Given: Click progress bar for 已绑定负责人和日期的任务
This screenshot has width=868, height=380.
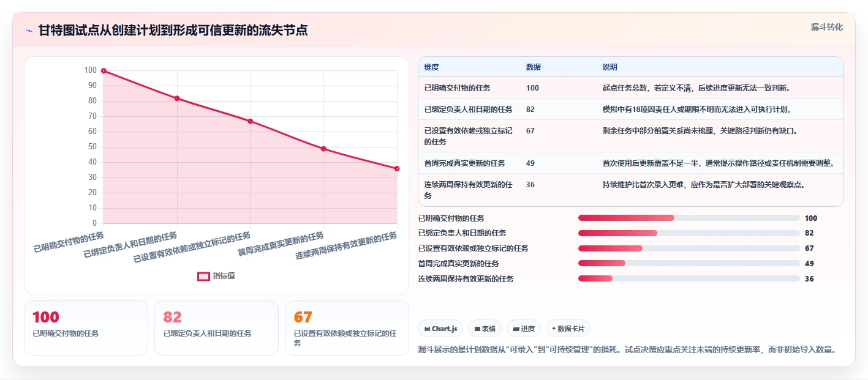Looking at the screenshot, I should pyautogui.click(x=689, y=233).
